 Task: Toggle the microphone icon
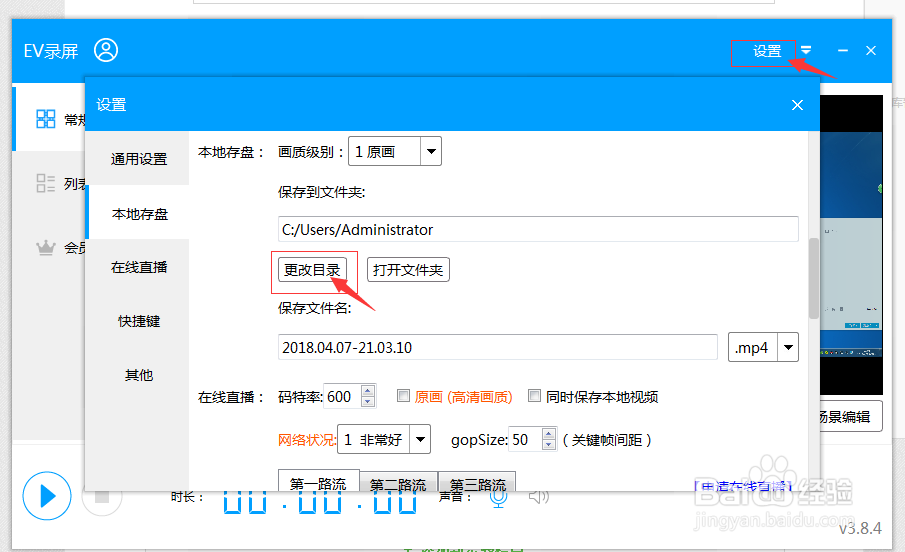click(x=499, y=498)
